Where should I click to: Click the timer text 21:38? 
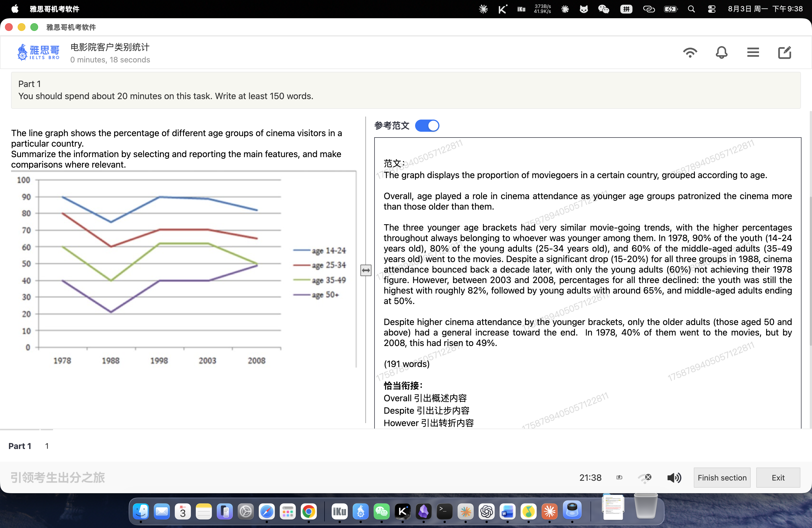pyautogui.click(x=590, y=477)
